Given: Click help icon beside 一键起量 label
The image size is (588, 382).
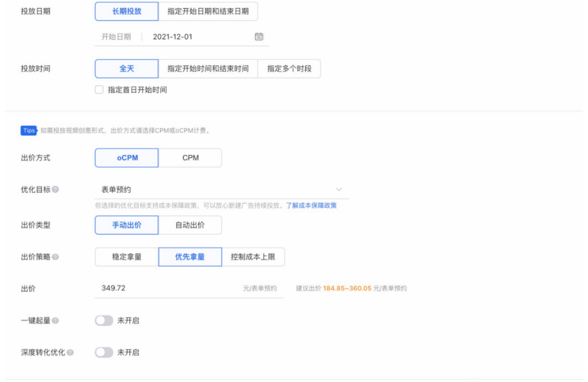Looking at the screenshot, I should pyautogui.click(x=55, y=321).
